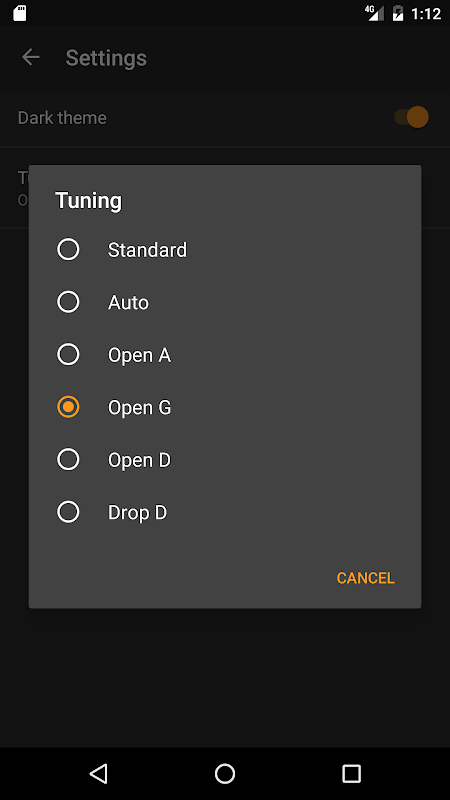The image size is (450, 800).
Task: Tap the battery charging status icon
Action: (397, 13)
